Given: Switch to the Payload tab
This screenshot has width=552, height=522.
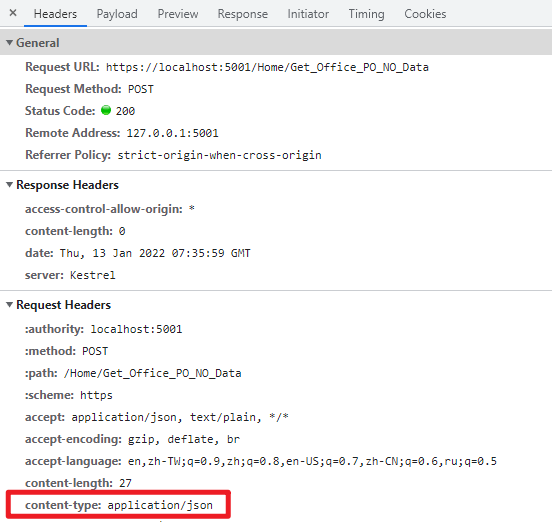Looking at the screenshot, I should pos(117,14).
